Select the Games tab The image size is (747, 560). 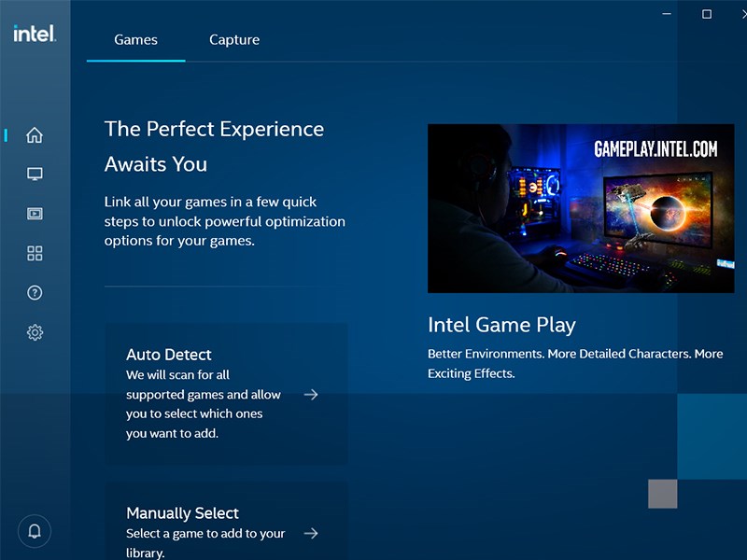click(x=135, y=39)
